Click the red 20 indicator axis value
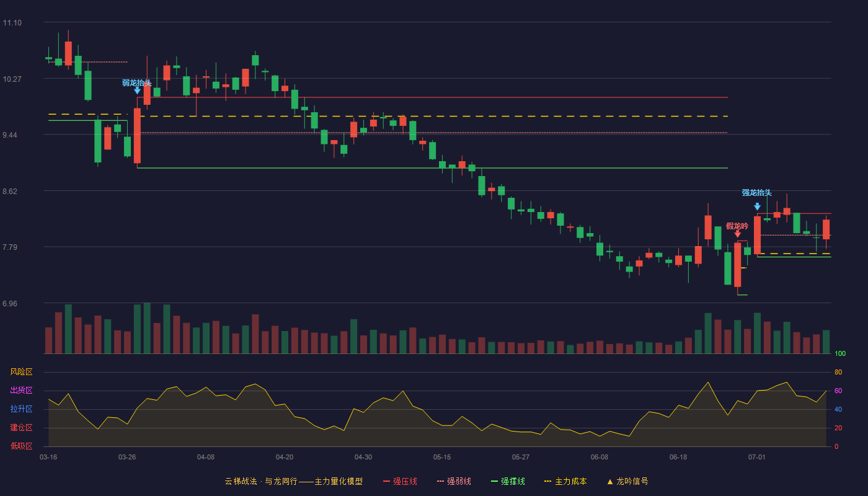Viewport: 868px width, 496px height. (838, 428)
